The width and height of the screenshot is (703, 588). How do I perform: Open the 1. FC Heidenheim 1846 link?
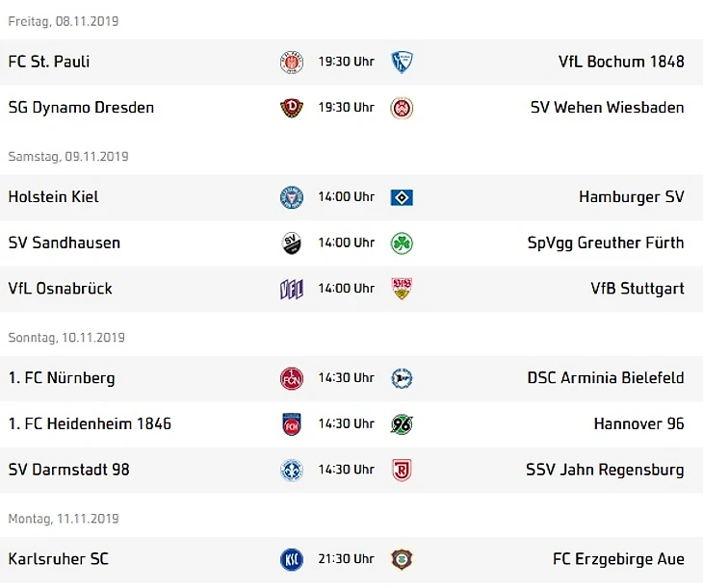[90, 423]
